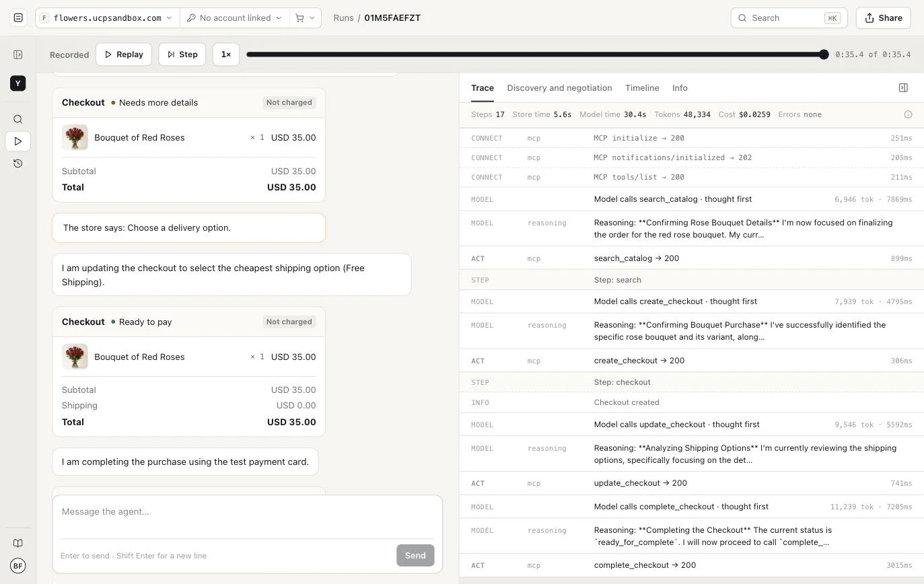924x584 pixels.
Task: Select the MCP tools/list → 200 row
Action: coord(691,177)
